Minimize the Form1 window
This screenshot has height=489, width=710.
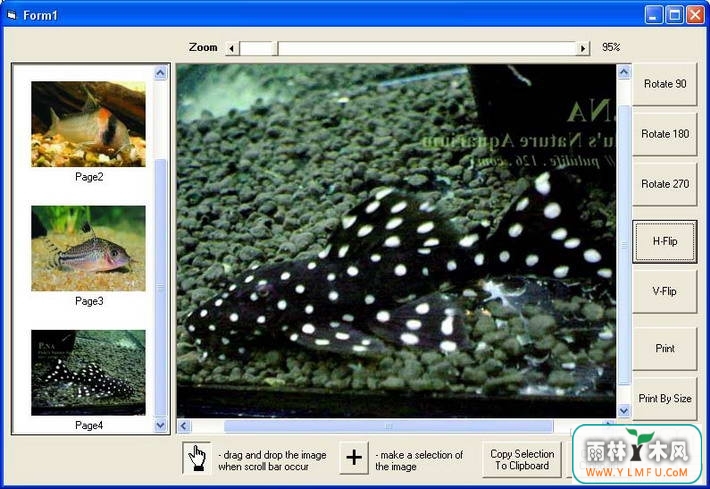[x=652, y=15]
